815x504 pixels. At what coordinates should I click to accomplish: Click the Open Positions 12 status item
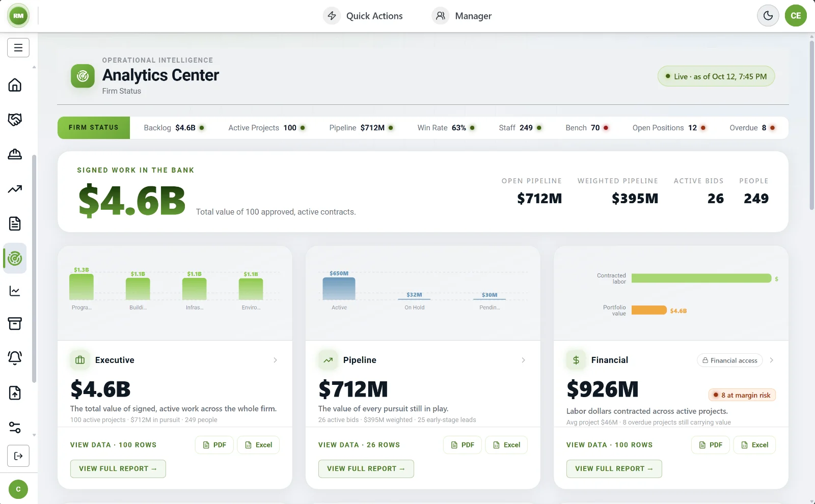tap(669, 128)
